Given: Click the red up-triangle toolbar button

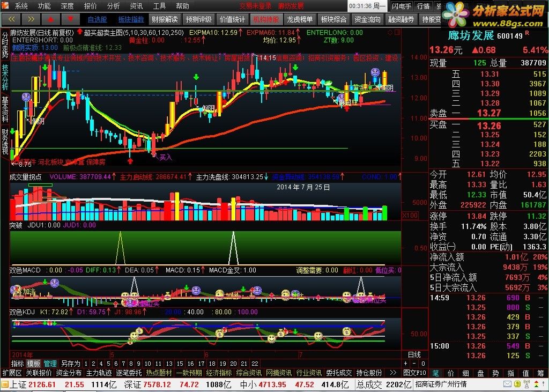Looking at the screenshot, I should point(51,19).
